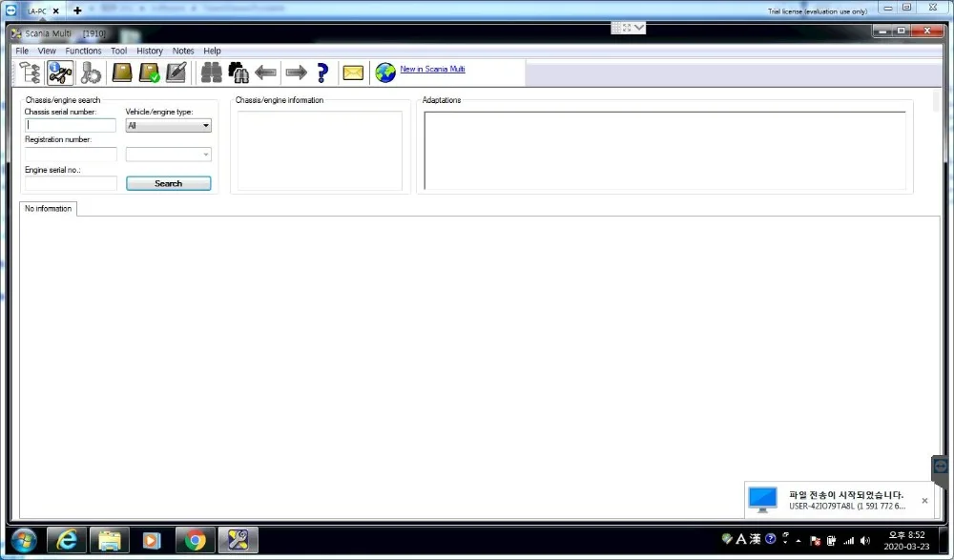Open the View menu
954x560 pixels.
point(46,51)
